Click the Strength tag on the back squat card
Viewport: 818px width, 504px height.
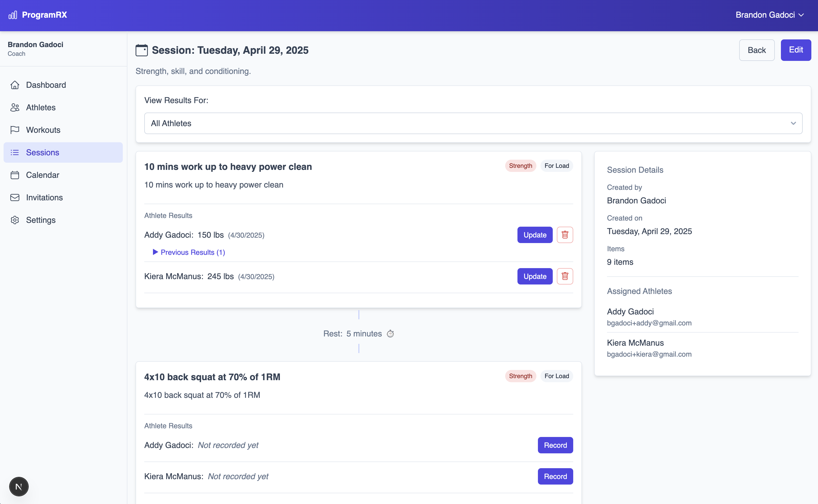tap(521, 376)
